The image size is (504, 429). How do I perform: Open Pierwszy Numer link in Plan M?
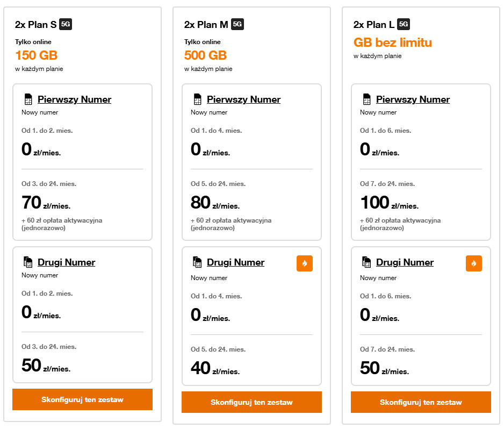click(x=243, y=99)
